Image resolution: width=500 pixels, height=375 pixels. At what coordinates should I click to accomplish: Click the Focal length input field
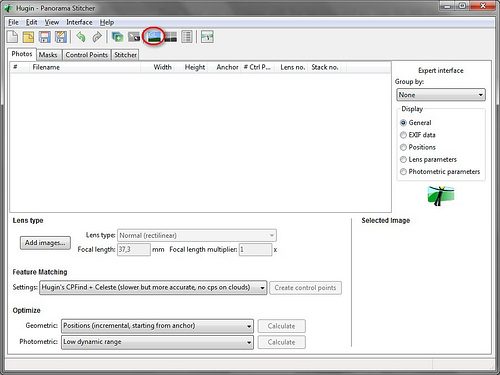(x=134, y=249)
